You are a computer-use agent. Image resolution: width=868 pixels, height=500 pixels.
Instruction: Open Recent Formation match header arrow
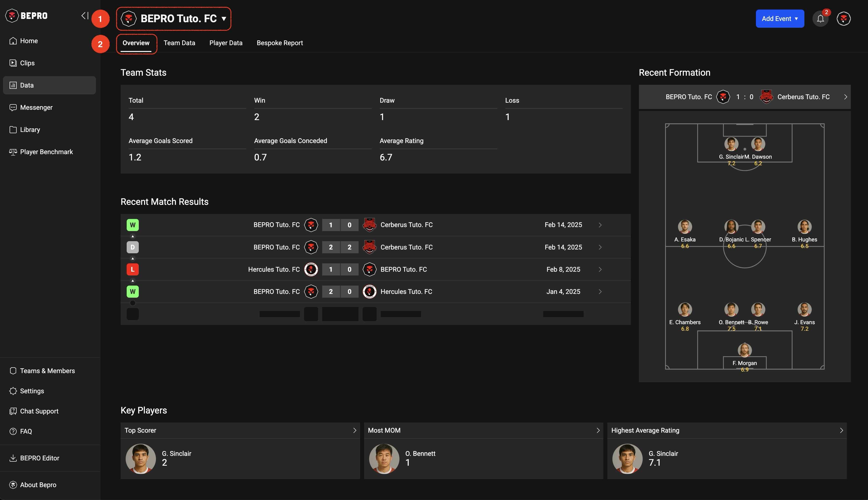[845, 97]
